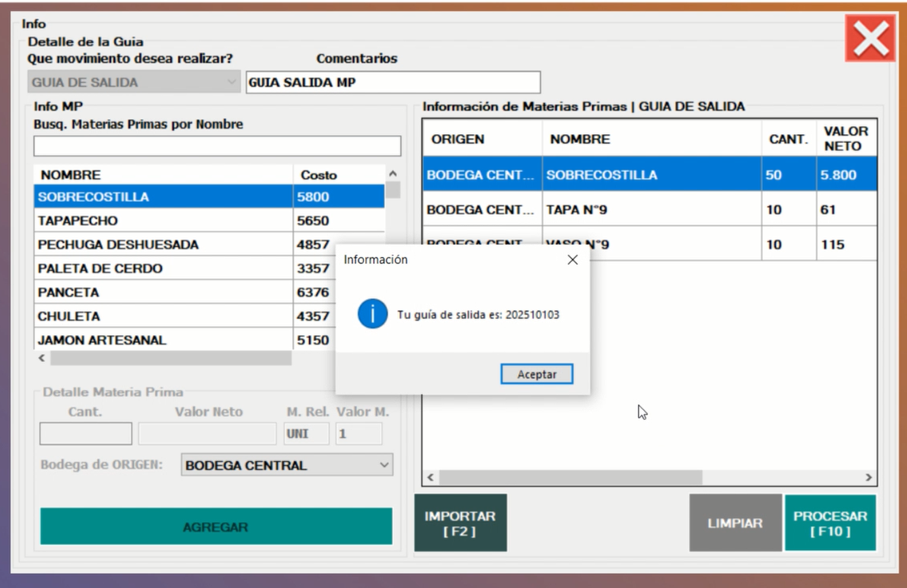The width and height of the screenshot is (907, 588).
Task: Select PECHUGA DESHUESADA row
Action: point(163,245)
